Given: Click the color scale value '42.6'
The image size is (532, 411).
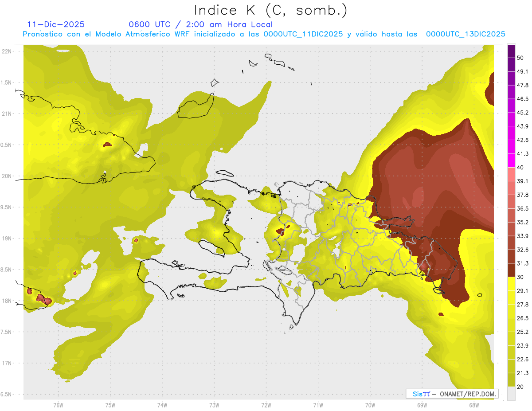Looking at the screenshot, I should (x=523, y=140).
